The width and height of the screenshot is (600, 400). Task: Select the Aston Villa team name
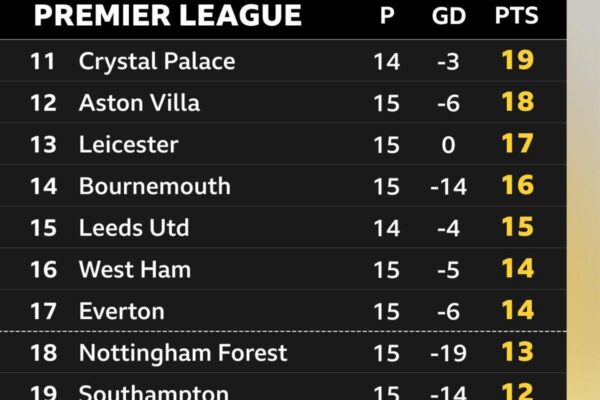[x=139, y=103]
